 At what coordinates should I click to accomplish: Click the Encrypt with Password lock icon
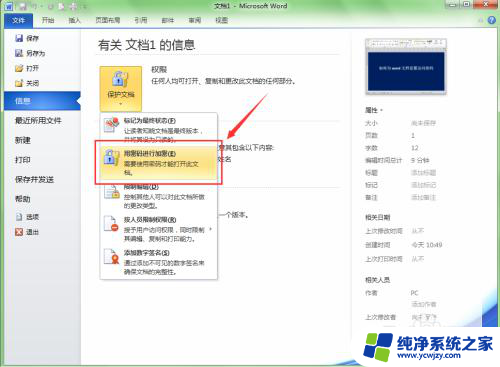[x=111, y=158]
